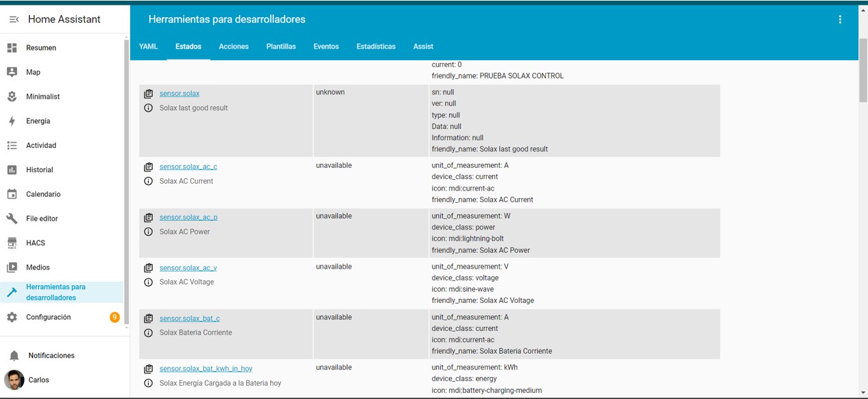Copy entity ID sensor.solax_ac_p
Screen dimensions: 868x399
coord(148,217)
